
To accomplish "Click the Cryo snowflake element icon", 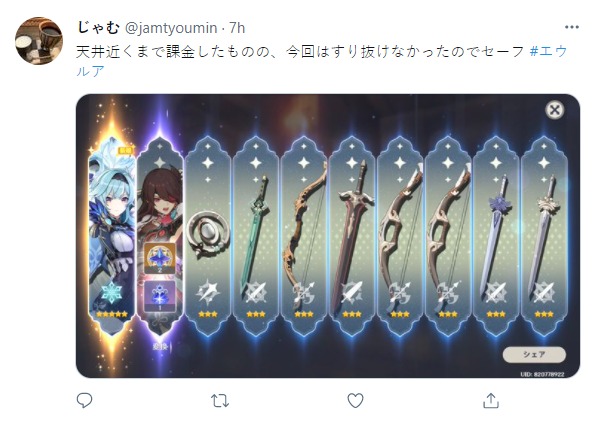I will [x=112, y=292].
